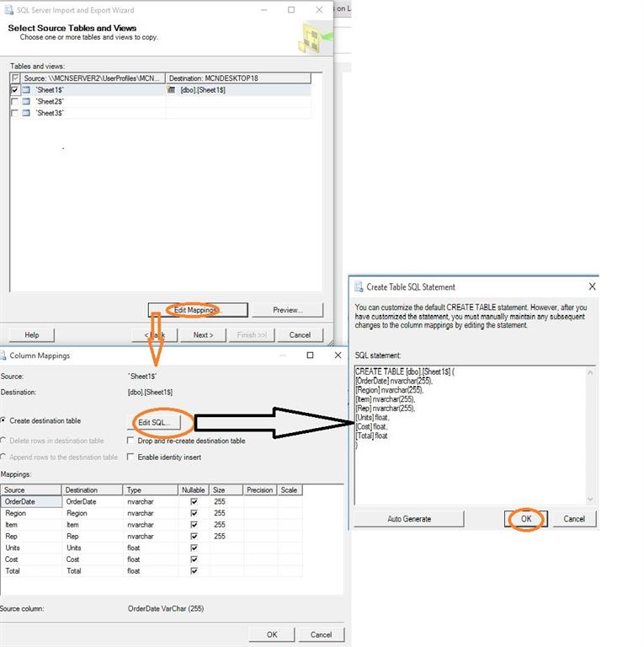Cancel the Column Mappings dialog
Screen dimensions: 644x647
321,634
